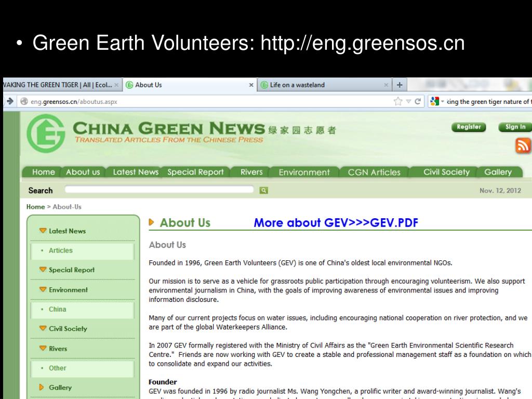The image size is (532, 399).
Task: Open Articles in the sidebar
Action: click(x=60, y=250)
